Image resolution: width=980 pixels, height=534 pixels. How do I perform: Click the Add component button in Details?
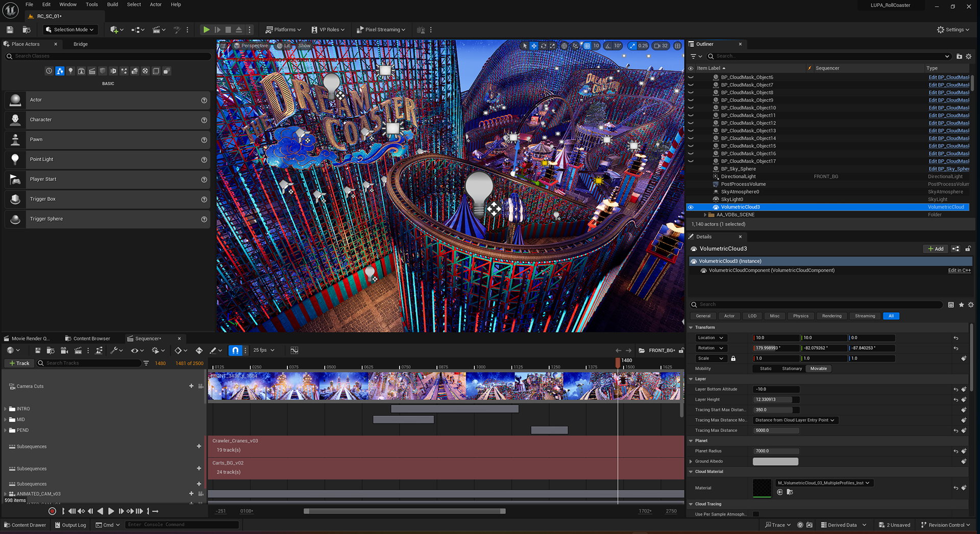coord(936,249)
